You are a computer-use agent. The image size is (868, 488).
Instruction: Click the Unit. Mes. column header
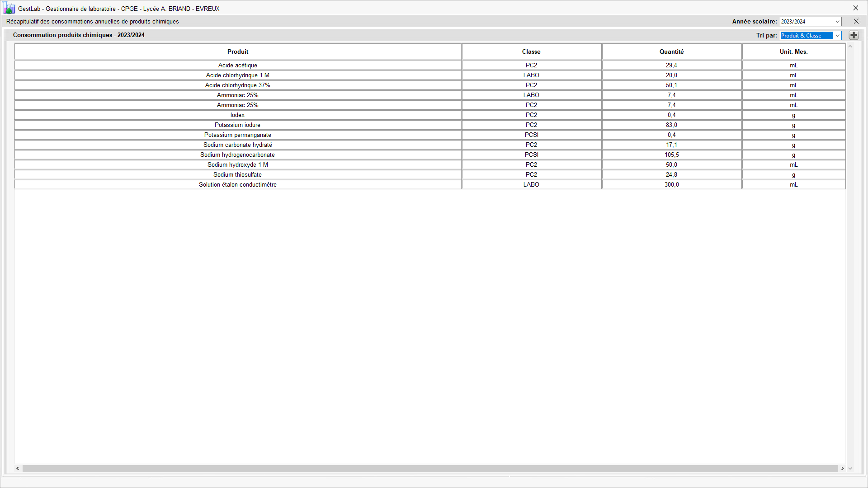point(793,52)
